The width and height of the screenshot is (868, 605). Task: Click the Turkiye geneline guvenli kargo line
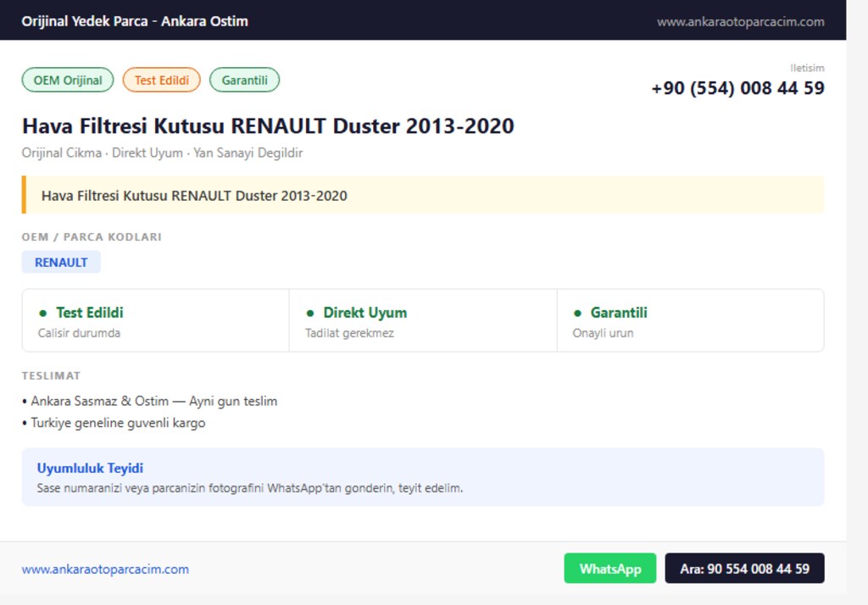tap(114, 423)
